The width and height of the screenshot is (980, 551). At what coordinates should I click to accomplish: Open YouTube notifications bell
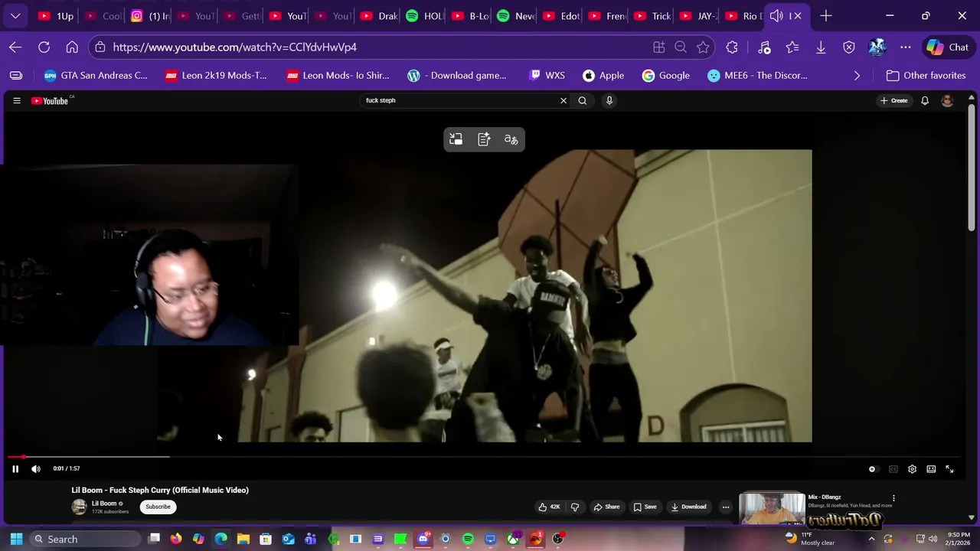pyautogui.click(x=925, y=100)
